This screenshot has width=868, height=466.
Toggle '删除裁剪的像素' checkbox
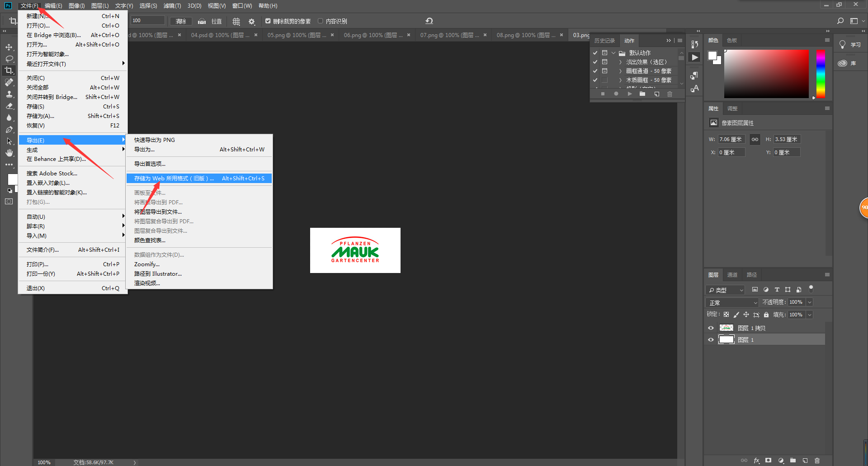coord(268,21)
